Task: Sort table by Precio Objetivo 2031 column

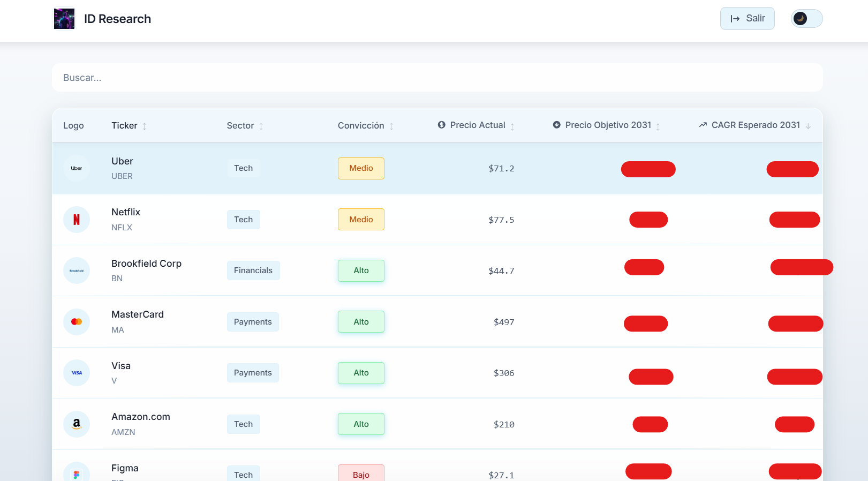Action: point(606,125)
